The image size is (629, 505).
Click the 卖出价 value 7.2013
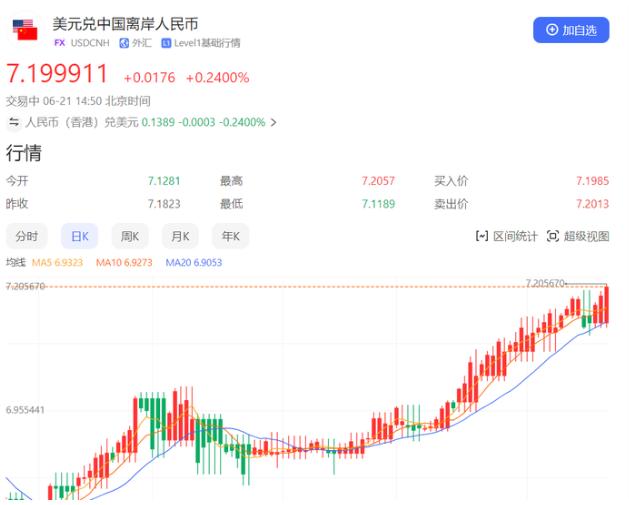coord(592,204)
